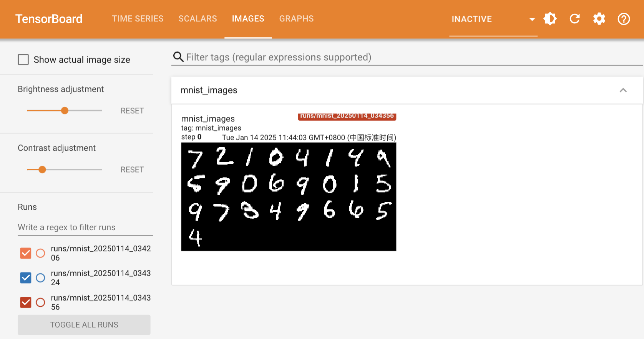Switch to the SCALARS tab
This screenshot has height=339, width=644.
198,19
